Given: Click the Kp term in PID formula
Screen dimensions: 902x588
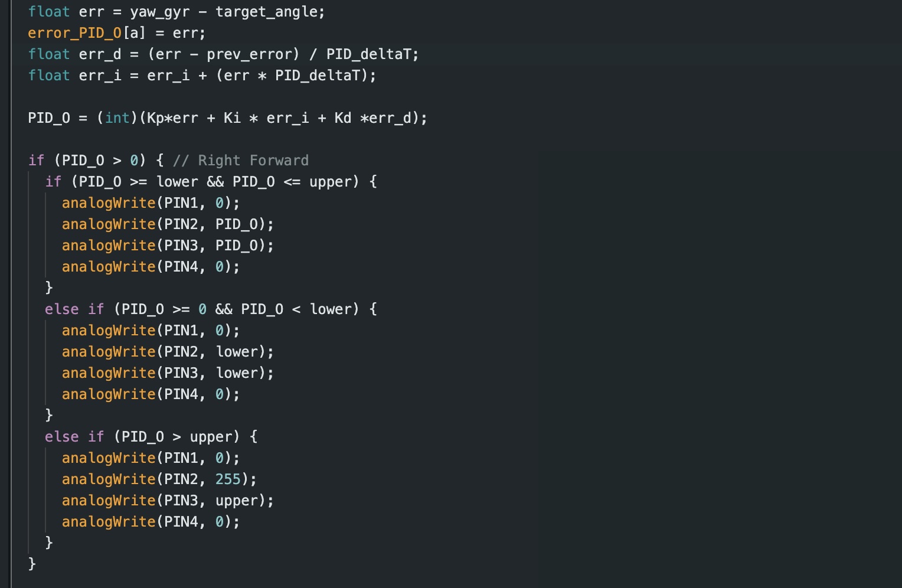Looking at the screenshot, I should pyautogui.click(x=155, y=118).
